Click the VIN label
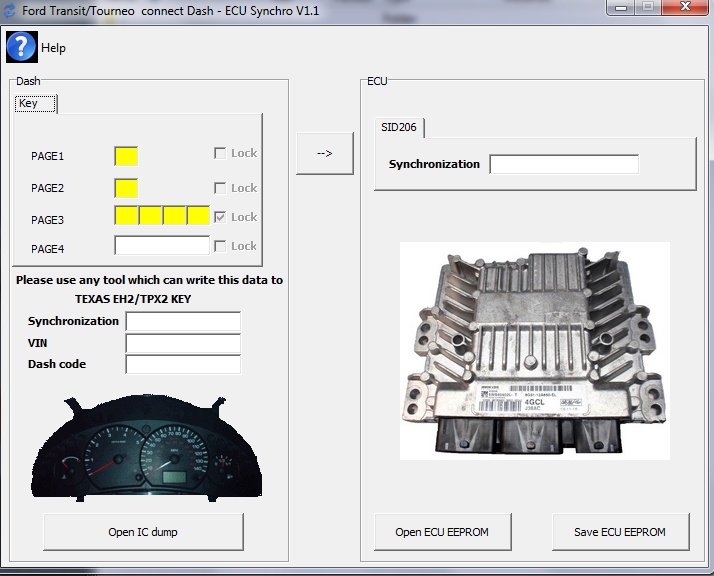Viewport: 714px width, 576px height. point(37,343)
